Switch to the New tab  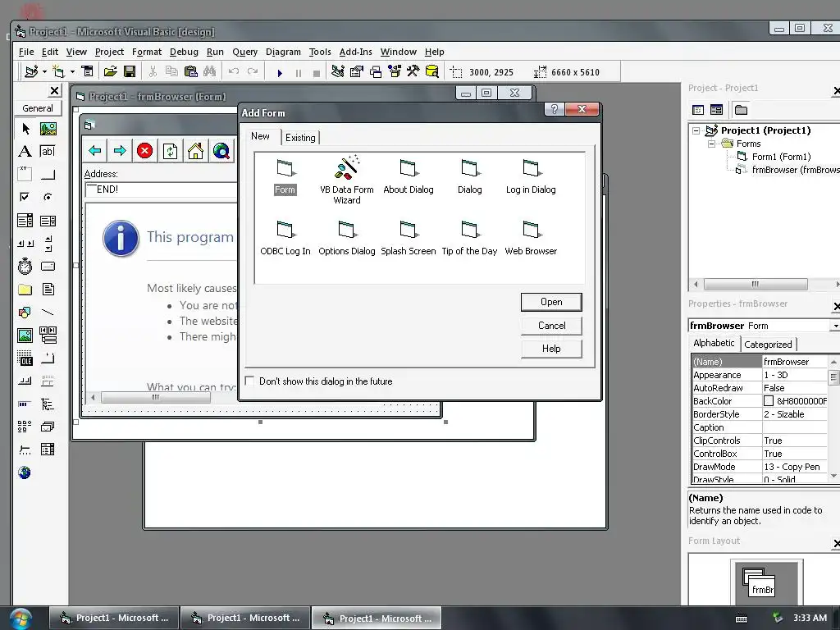(x=260, y=136)
